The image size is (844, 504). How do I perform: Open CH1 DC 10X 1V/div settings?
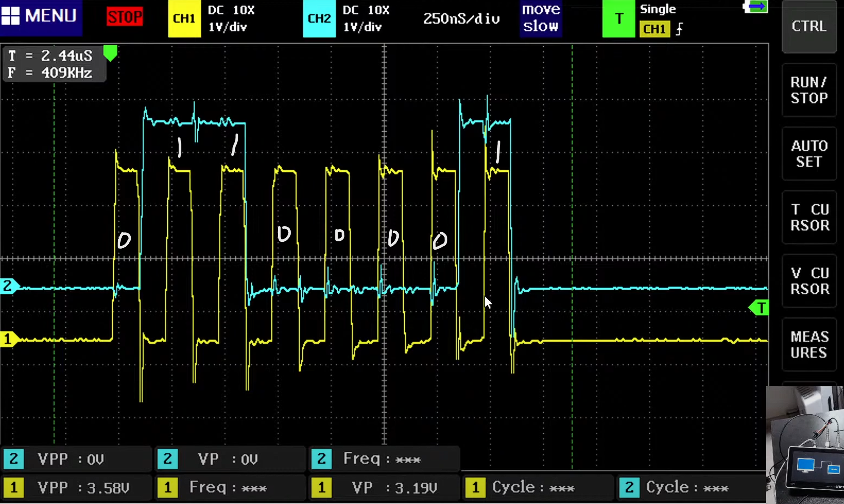click(231, 18)
